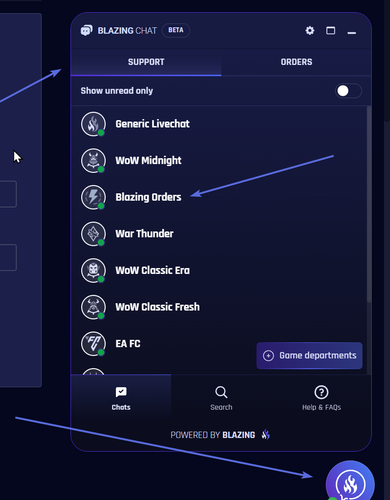This screenshot has height=500, width=390.
Task: Open the War Thunder chat
Action: (219, 234)
